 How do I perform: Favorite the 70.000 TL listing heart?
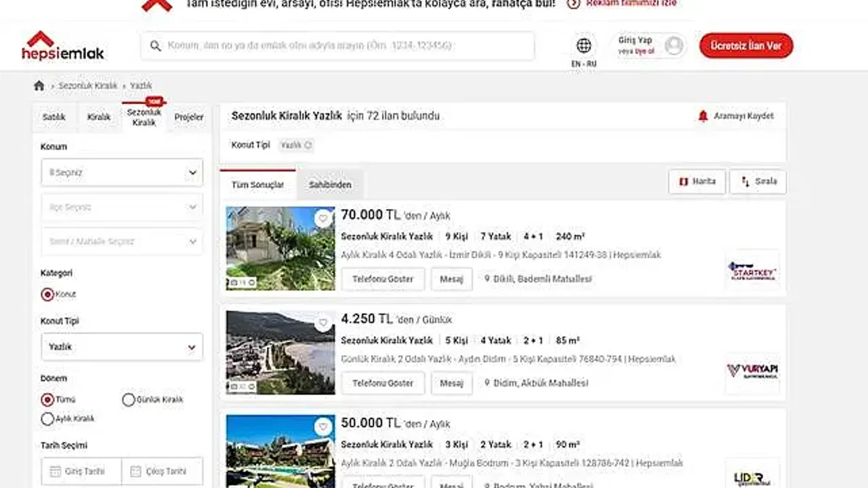coord(323,218)
